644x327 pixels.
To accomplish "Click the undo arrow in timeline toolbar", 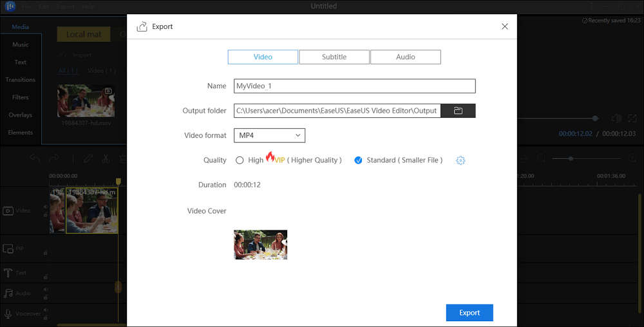I will tap(36, 159).
